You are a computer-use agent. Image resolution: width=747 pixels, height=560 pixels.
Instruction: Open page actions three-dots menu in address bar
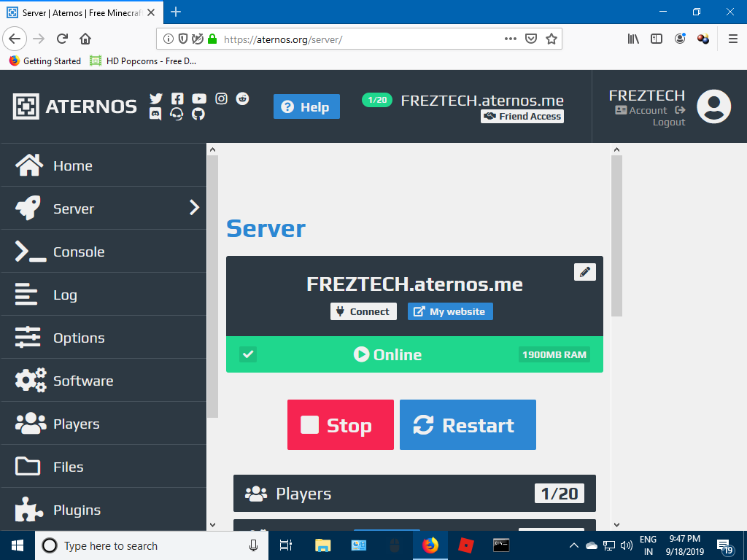(510, 39)
